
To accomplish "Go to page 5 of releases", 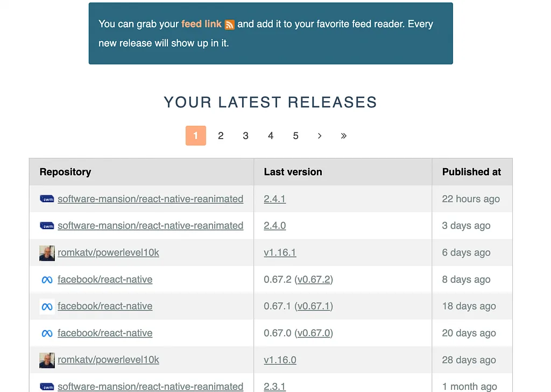I will [295, 136].
